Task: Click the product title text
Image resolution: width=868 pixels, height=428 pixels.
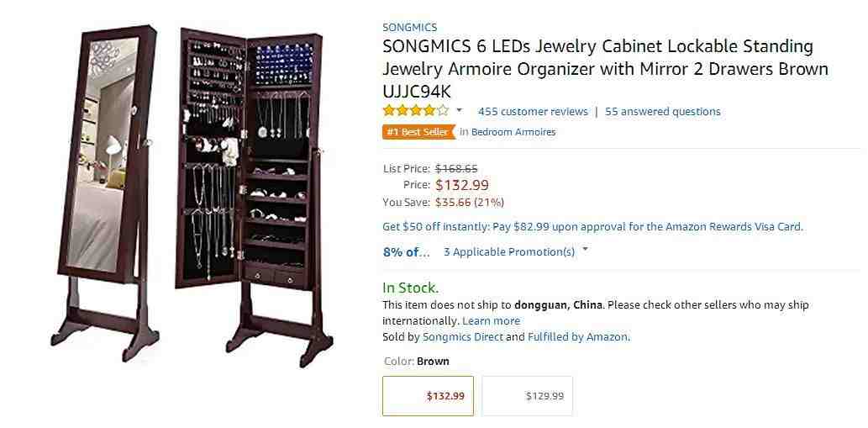Action: (605, 69)
